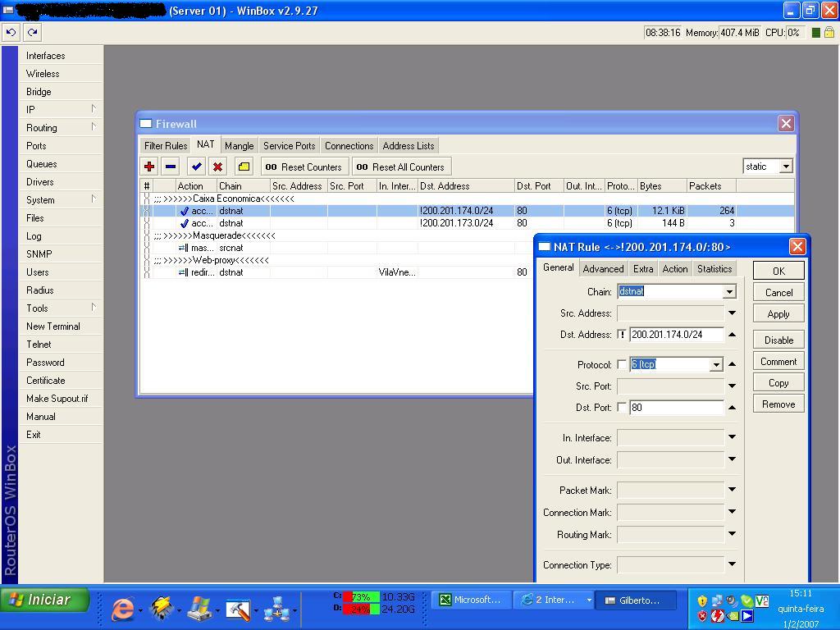Viewport: 840px width, 630px height.
Task: Toggle the Protocol invert checkbox
Action: point(622,364)
